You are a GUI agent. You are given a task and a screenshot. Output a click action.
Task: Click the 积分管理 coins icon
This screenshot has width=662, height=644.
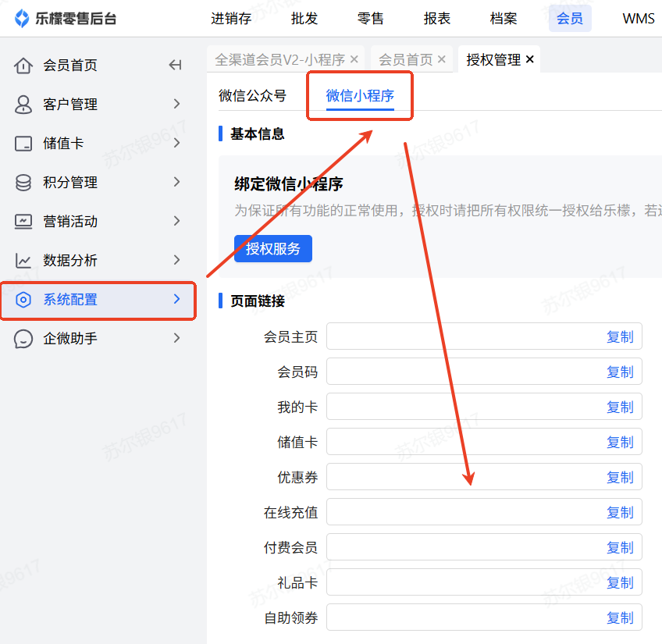coord(23,183)
